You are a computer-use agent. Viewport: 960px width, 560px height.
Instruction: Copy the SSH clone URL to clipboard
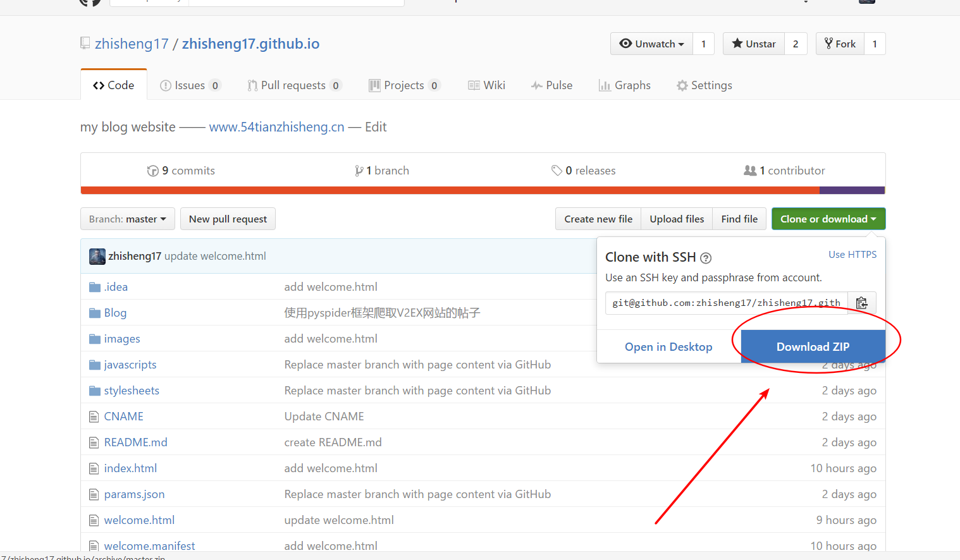pyautogui.click(x=861, y=303)
